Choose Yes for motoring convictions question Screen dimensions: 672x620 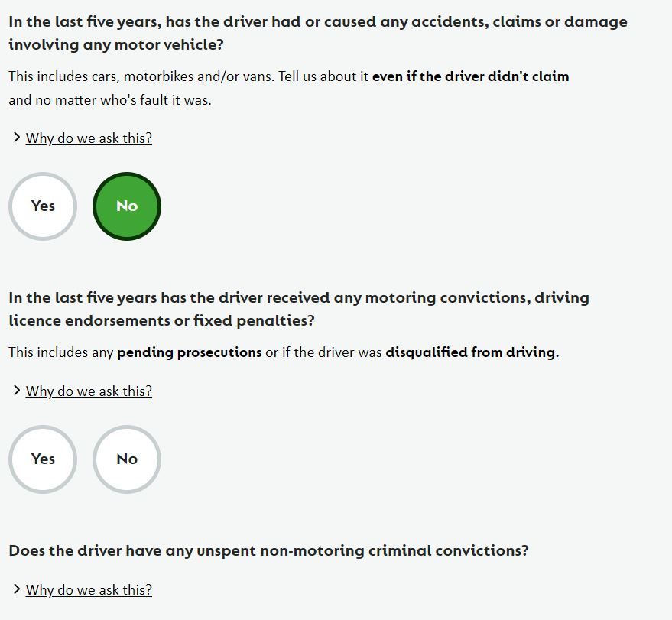(43, 459)
